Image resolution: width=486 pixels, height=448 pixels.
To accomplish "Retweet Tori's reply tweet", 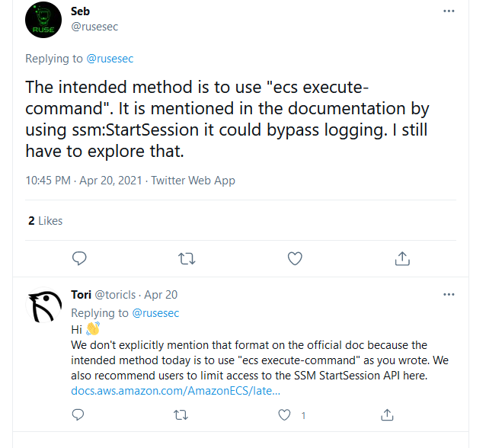I will tap(181, 415).
